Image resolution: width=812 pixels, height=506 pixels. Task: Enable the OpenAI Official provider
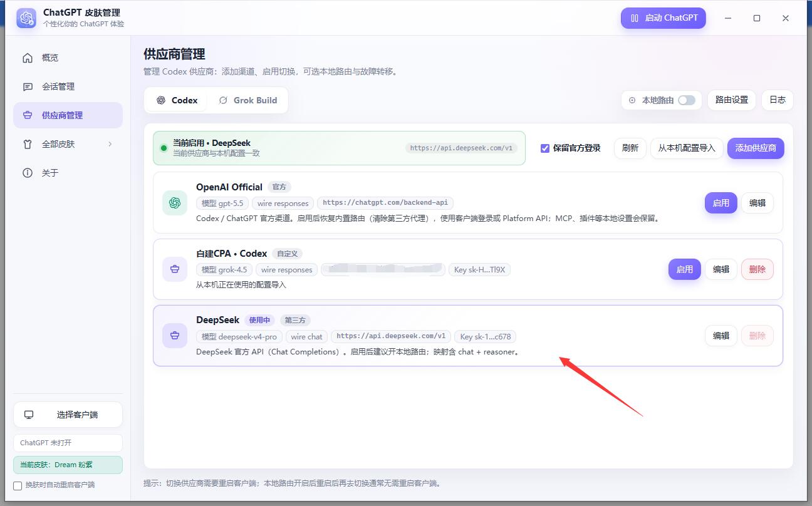point(721,203)
